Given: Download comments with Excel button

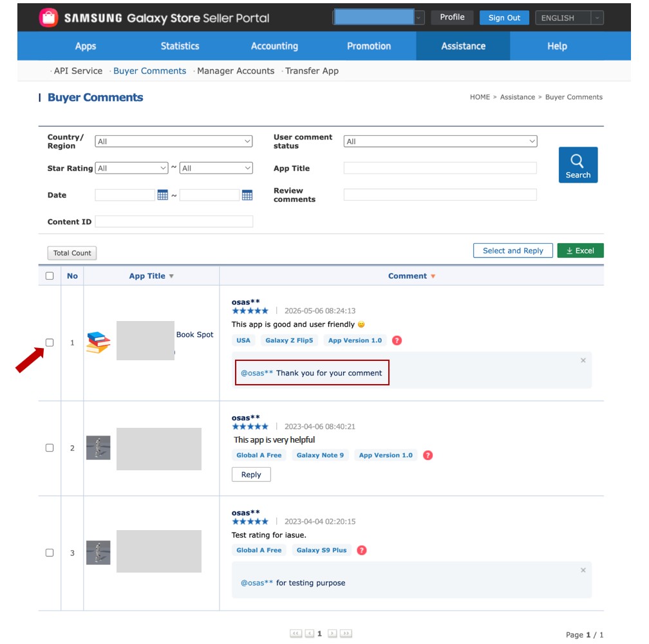Looking at the screenshot, I should coord(580,251).
